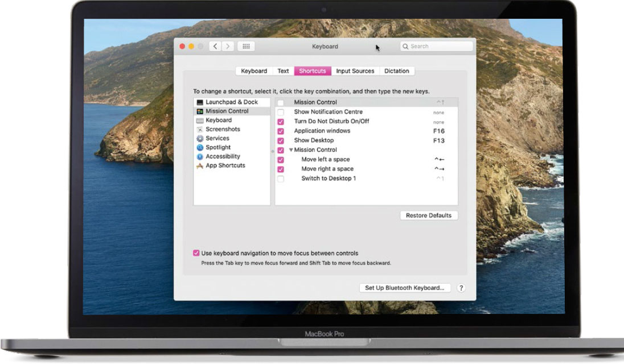Enable the Mission Control checkbox beside the Control-Up shortcut
Viewport: 624px width, 364px height.
click(281, 102)
